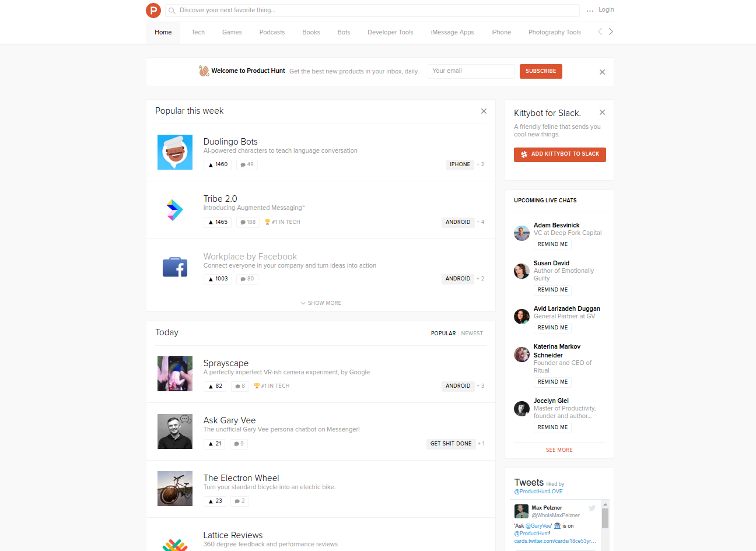Upvote Ask Gary Vee with 21 votes
Screen dimensions: 756x551
[x=214, y=444]
